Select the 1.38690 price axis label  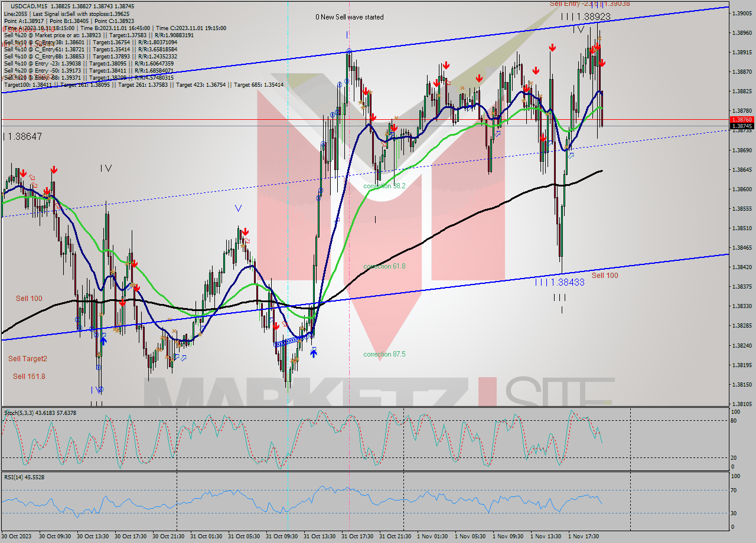[742, 151]
